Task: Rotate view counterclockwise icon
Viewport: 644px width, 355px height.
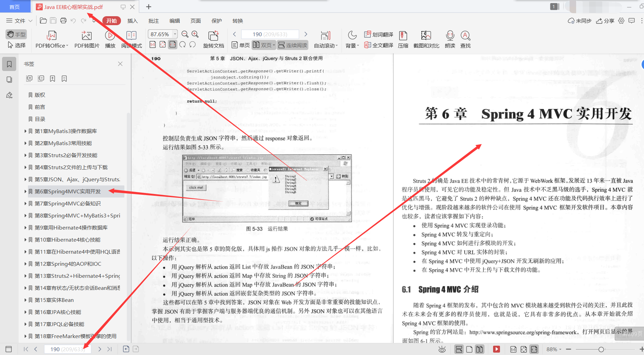Action: [193, 44]
